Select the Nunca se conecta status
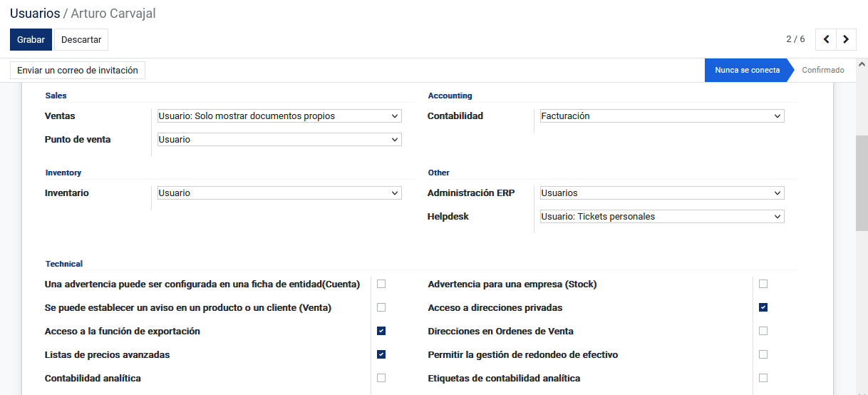Screen dimensions: 868x395 click(748, 70)
